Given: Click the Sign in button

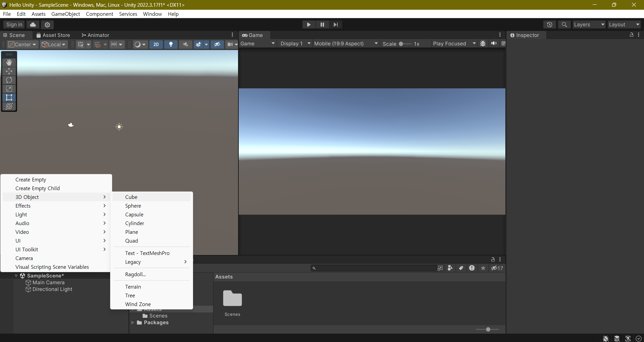Looking at the screenshot, I should point(14,25).
